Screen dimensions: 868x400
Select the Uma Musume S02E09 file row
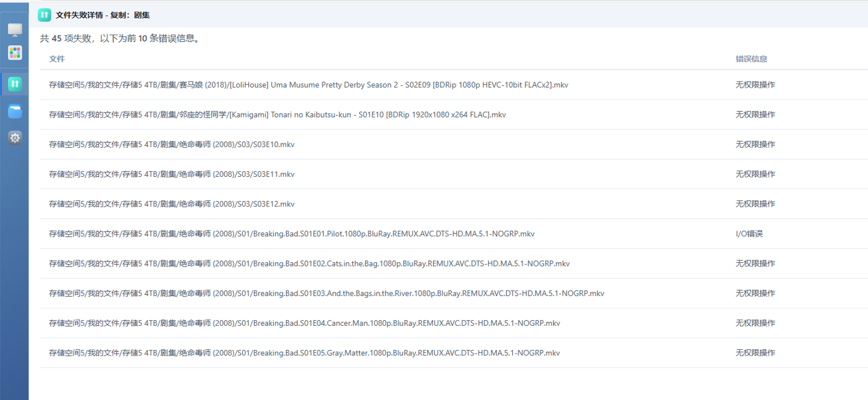453,85
